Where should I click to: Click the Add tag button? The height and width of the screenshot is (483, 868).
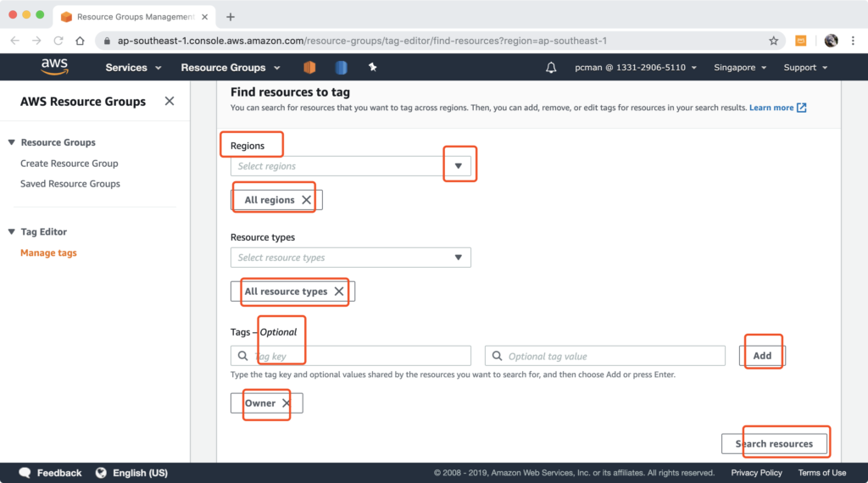click(762, 356)
